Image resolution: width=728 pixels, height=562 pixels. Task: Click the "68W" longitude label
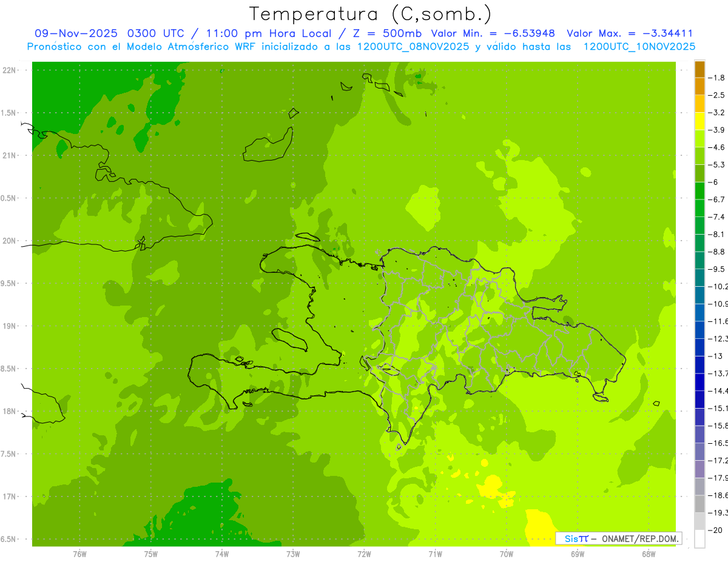tap(649, 554)
